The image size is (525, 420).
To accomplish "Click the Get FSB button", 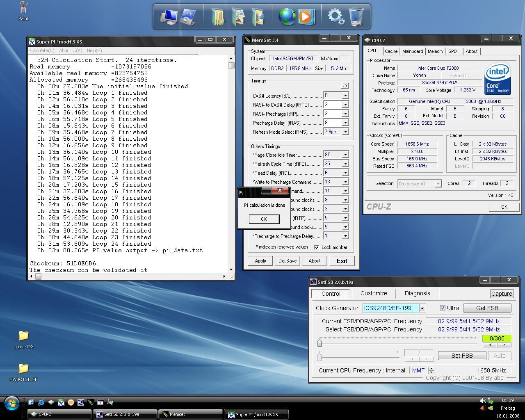I will coord(487,308).
